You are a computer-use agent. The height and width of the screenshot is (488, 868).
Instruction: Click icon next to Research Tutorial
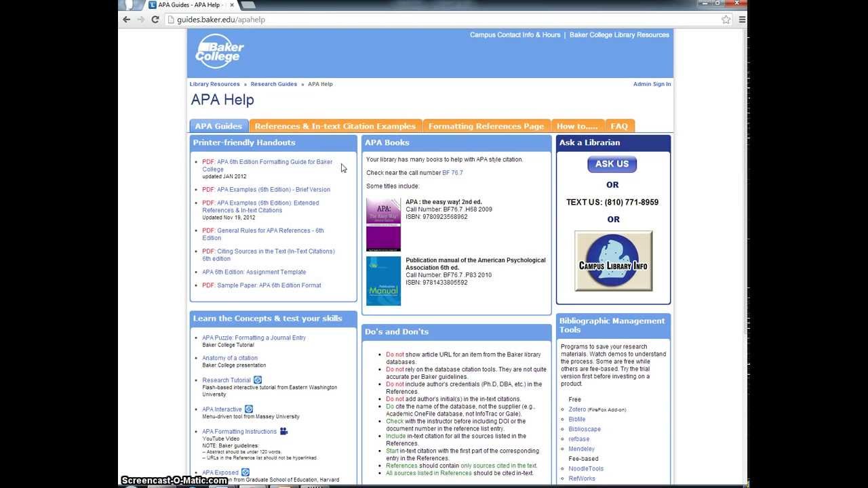click(x=258, y=380)
